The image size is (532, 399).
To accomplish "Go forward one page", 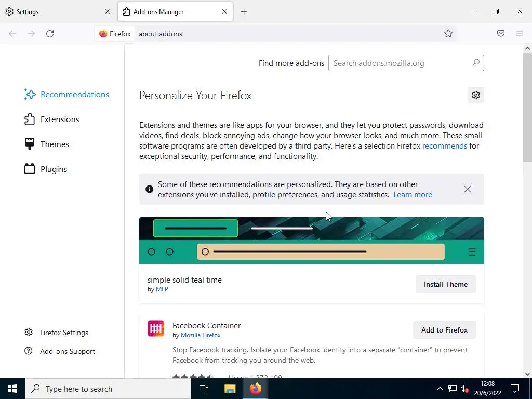I will click(31, 34).
